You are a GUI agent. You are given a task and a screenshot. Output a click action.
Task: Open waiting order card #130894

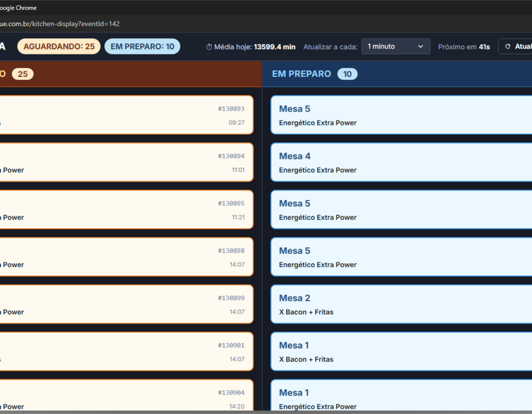(x=126, y=162)
